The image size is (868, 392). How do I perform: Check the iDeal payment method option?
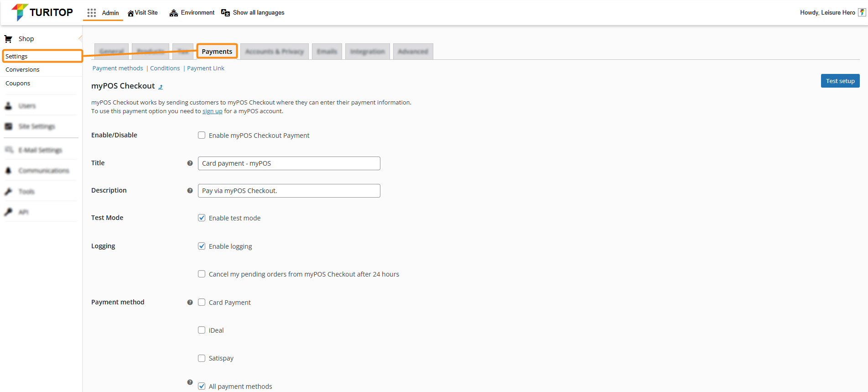tap(202, 330)
